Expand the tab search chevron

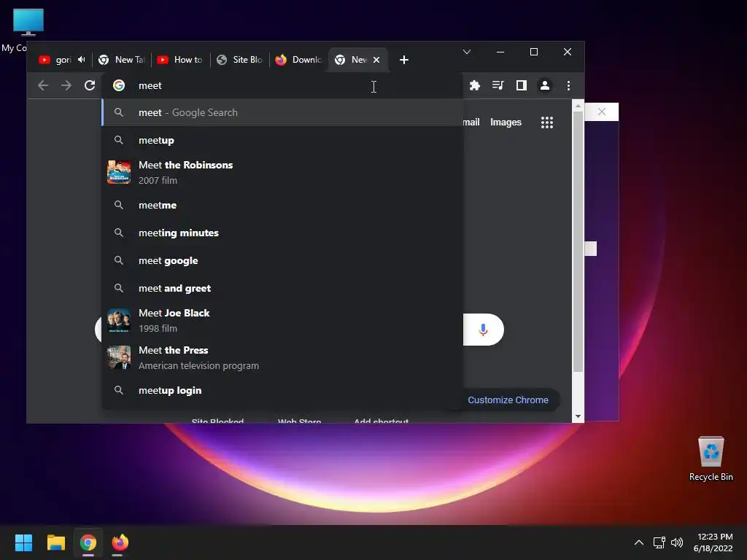click(x=467, y=52)
